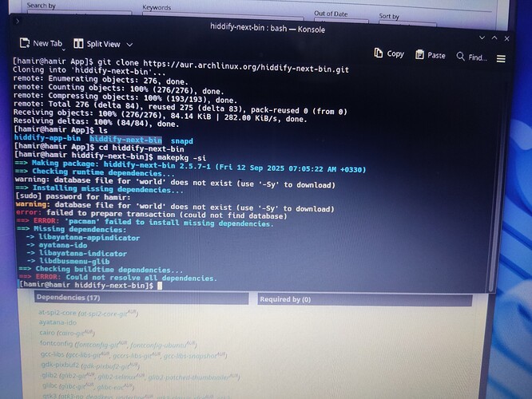Screen dimensions: 532x399
Task: Open 'at-spi2-core' dependency link in browser
Action: point(58,313)
